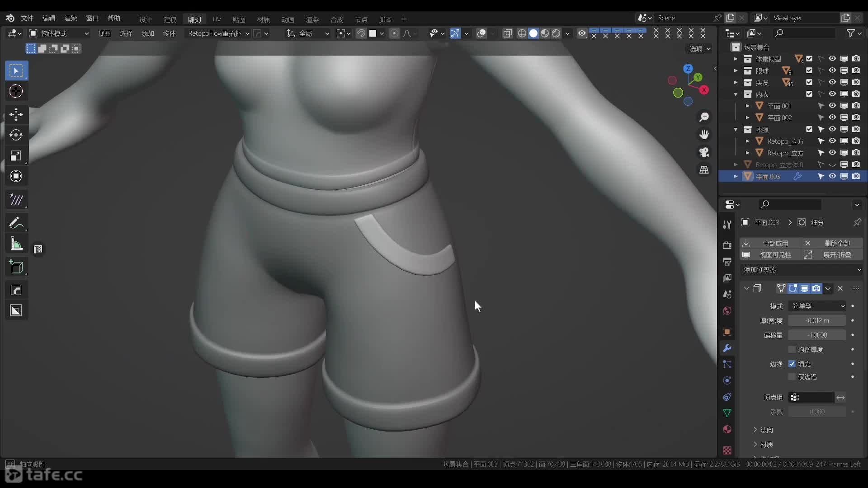Toggle snapping magnet in header
868x488 pixels.
point(361,33)
